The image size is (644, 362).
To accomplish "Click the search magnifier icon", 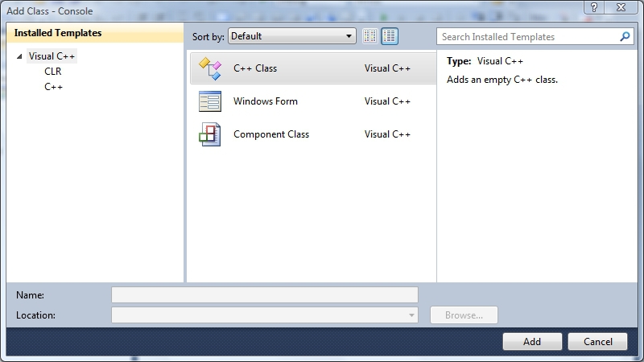I will pos(625,37).
